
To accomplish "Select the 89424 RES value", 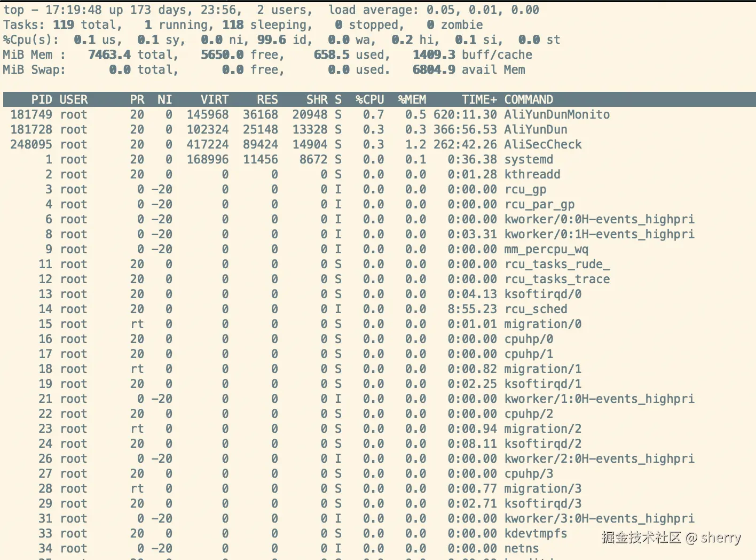I will point(261,144).
